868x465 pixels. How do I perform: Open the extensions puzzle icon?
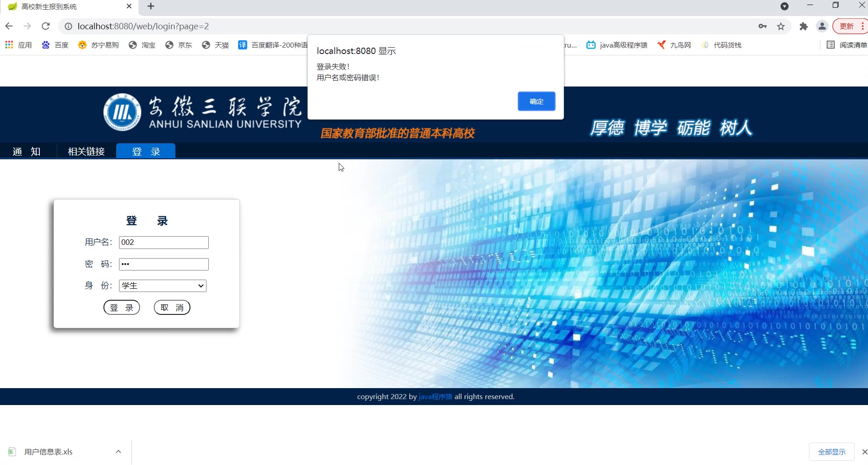click(x=803, y=26)
